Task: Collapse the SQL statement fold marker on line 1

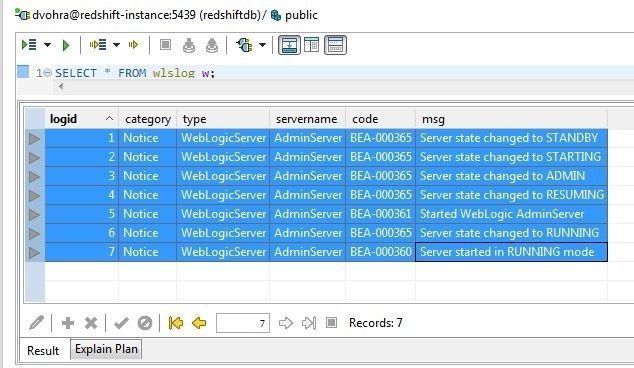Action: [x=47, y=73]
